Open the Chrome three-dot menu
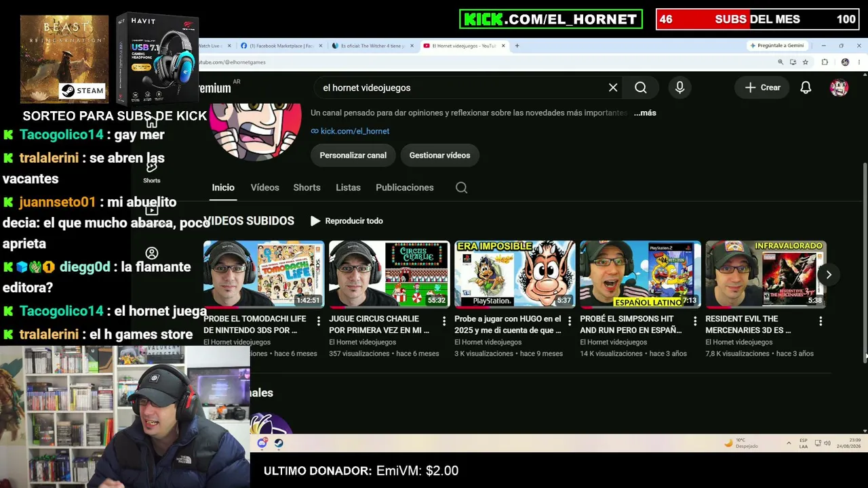 (x=859, y=62)
